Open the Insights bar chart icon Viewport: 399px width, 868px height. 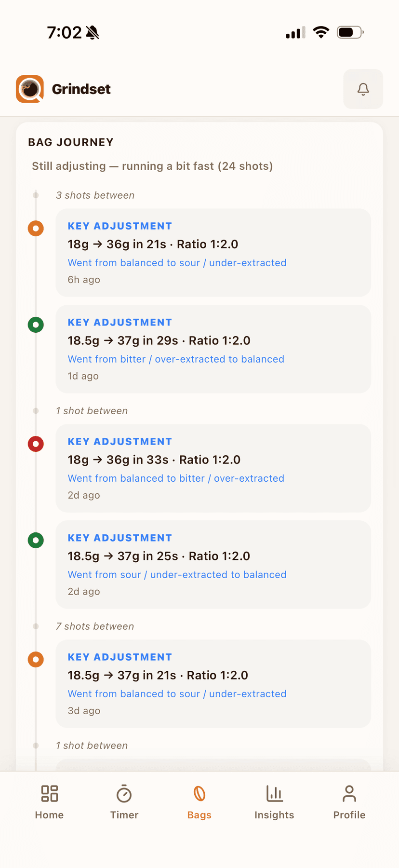pyautogui.click(x=274, y=793)
